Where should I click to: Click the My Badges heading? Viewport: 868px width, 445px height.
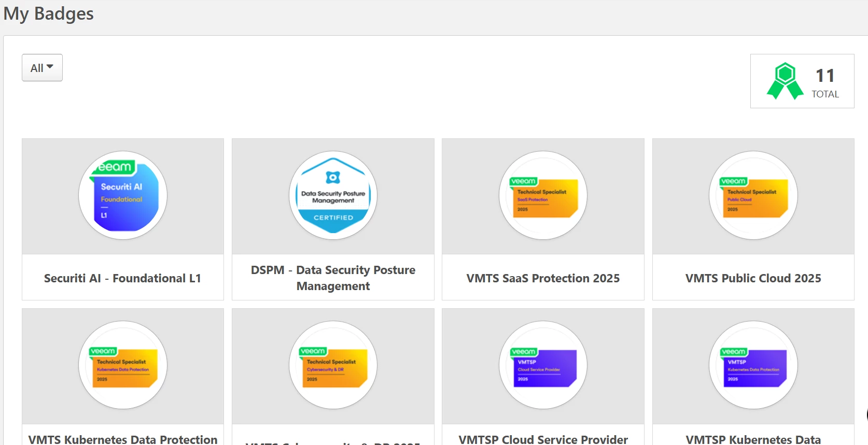pyautogui.click(x=49, y=13)
